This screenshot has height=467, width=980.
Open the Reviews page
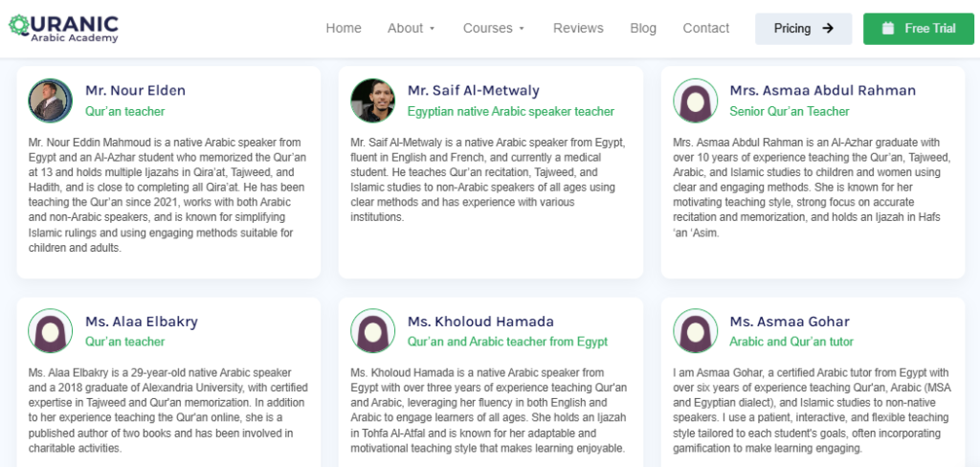[x=578, y=28]
